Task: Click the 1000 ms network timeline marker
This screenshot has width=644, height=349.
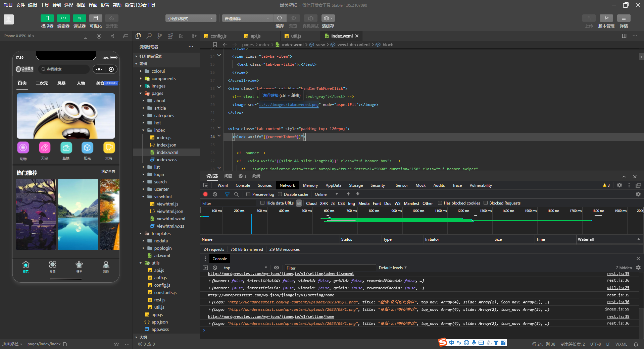Action: [x=418, y=211]
